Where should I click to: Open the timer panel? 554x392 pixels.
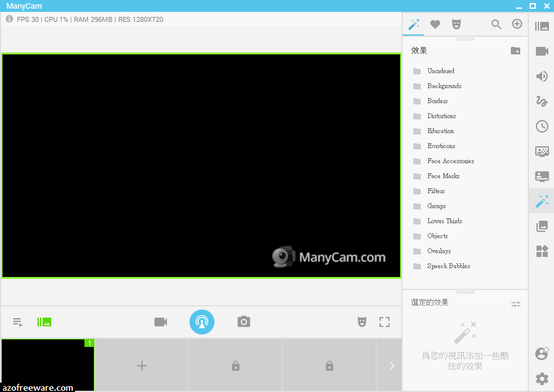coord(541,126)
